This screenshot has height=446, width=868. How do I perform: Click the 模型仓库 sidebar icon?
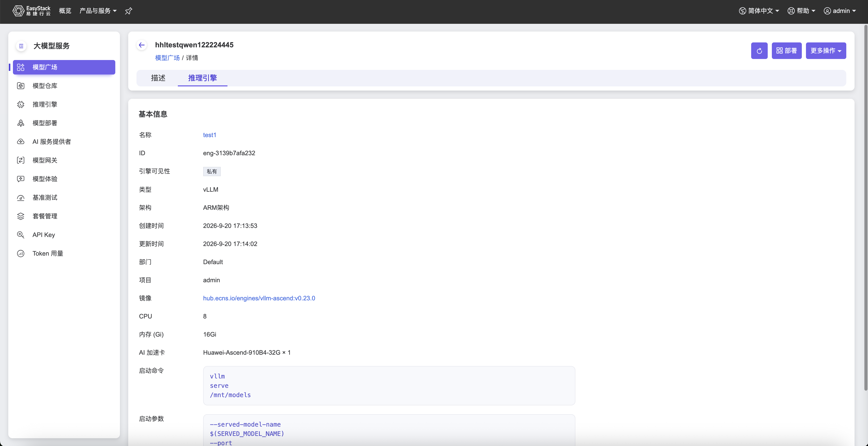coord(21,86)
